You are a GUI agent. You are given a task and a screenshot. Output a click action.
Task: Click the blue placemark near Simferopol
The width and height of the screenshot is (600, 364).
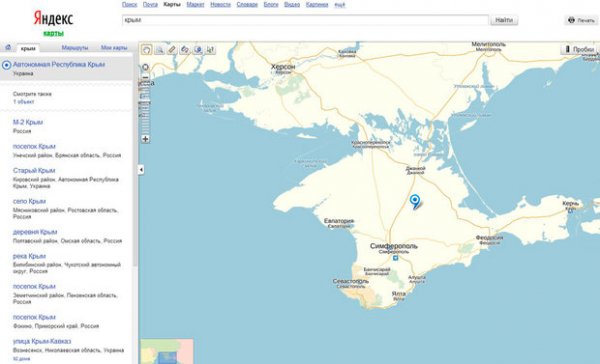(415, 201)
